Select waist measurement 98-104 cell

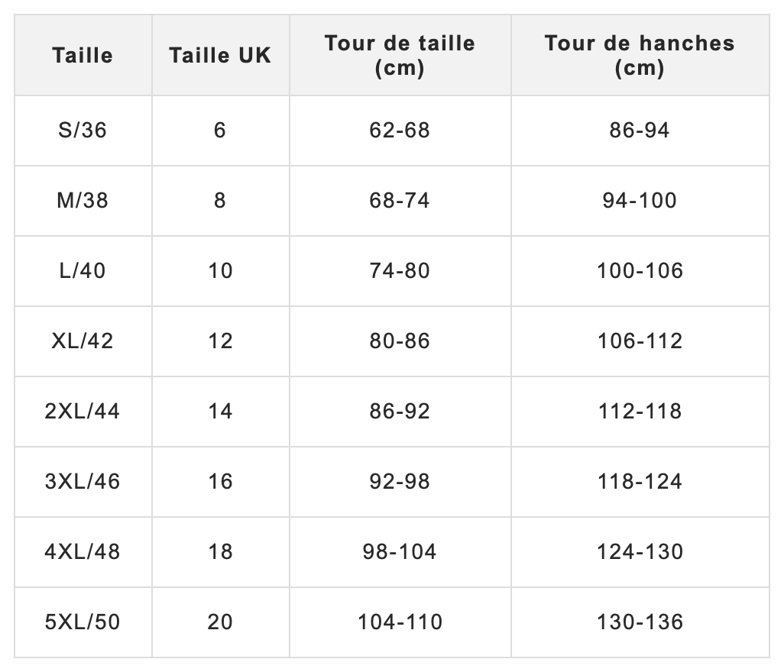coord(400,552)
